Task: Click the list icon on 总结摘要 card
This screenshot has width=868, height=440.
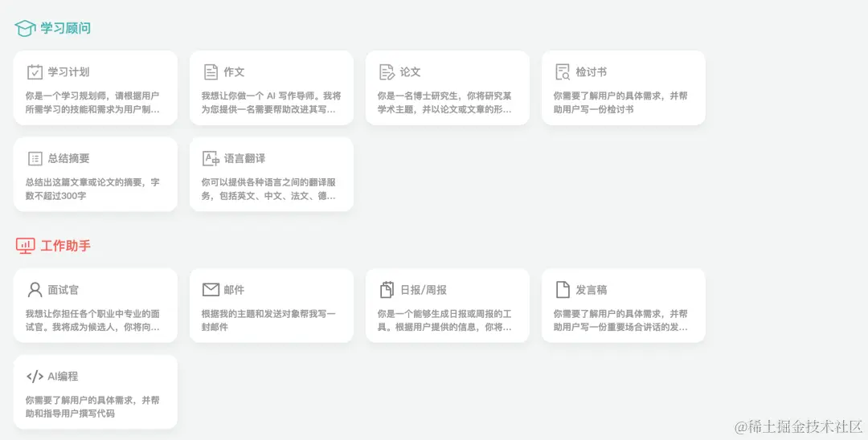Action: pos(35,159)
